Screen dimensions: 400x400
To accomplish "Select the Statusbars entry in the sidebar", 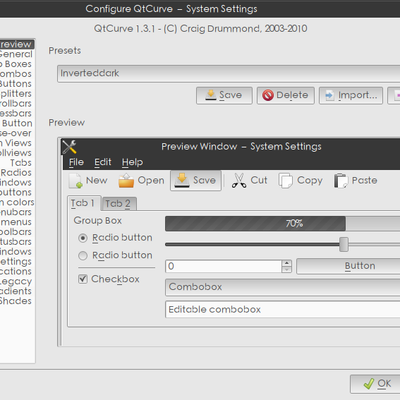I will [17, 242].
